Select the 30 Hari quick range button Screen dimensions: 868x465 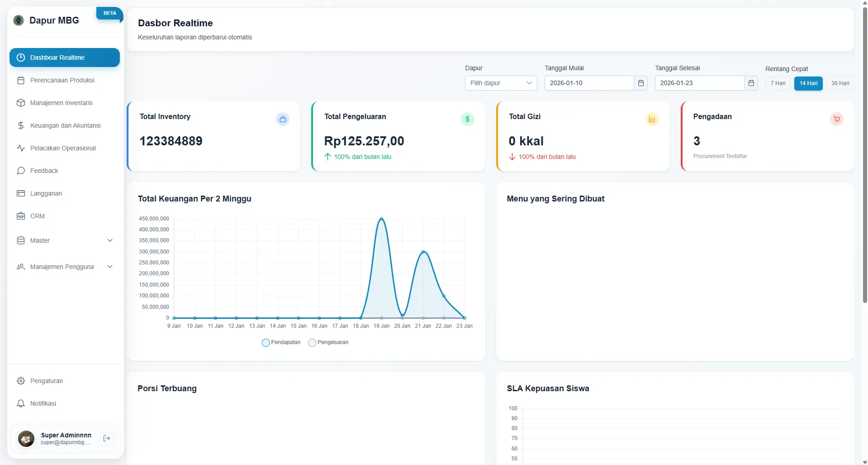click(840, 83)
